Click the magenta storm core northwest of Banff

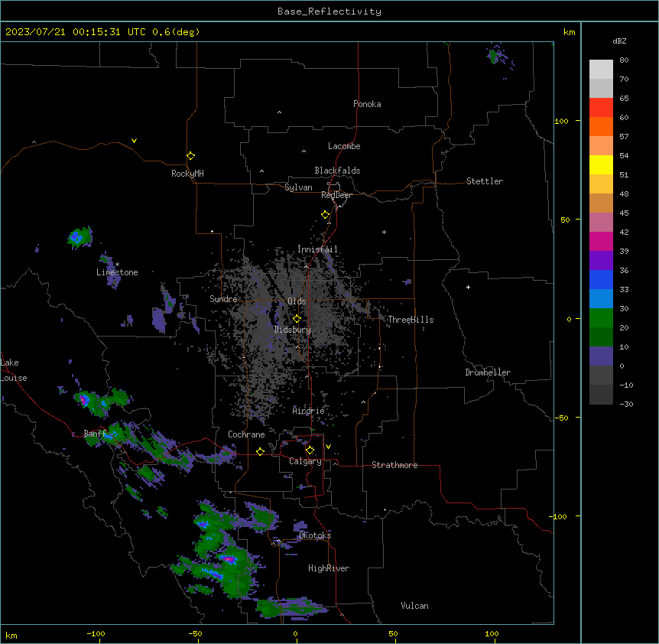pos(84,400)
